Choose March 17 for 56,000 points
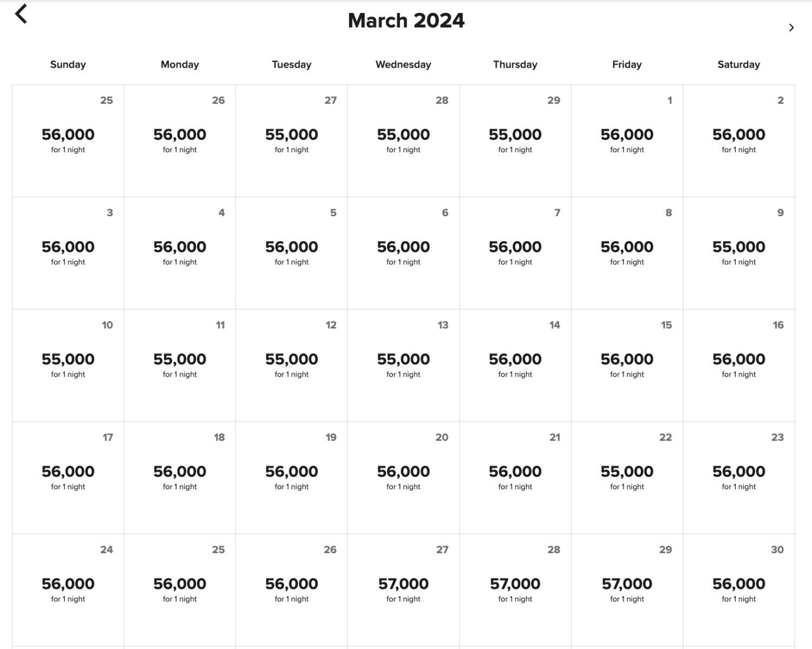The width and height of the screenshot is (812, 649). (68, 477)
